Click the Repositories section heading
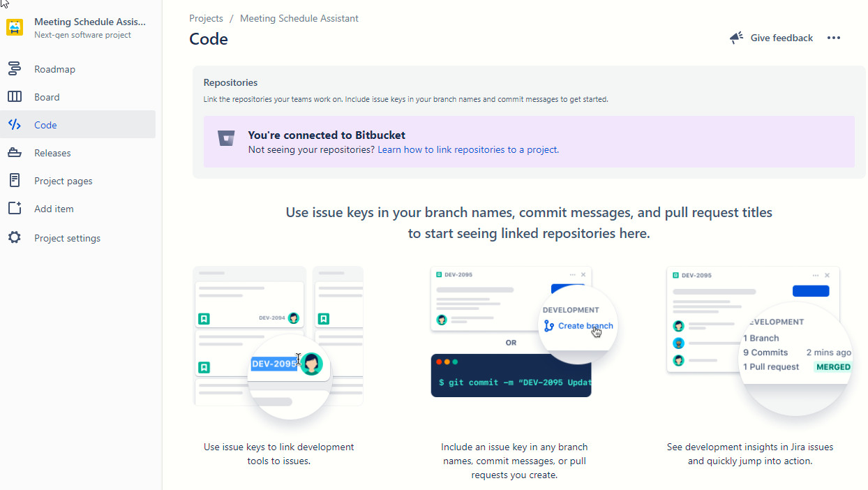 [x=230, y=82]
